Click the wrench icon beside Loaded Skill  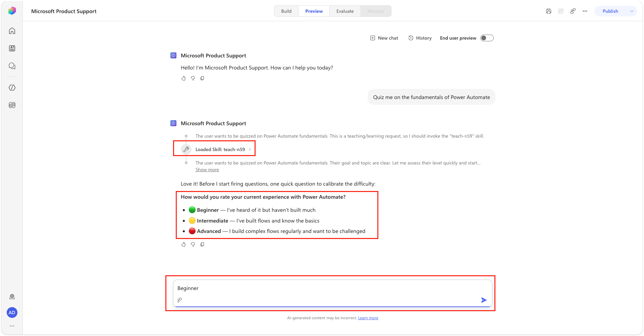tap(186, 149)
